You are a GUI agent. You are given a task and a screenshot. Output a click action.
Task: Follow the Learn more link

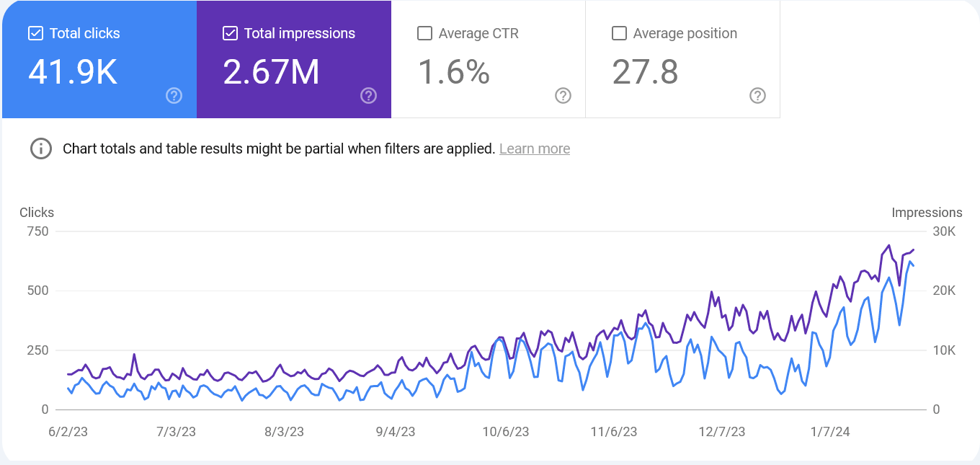534,149
